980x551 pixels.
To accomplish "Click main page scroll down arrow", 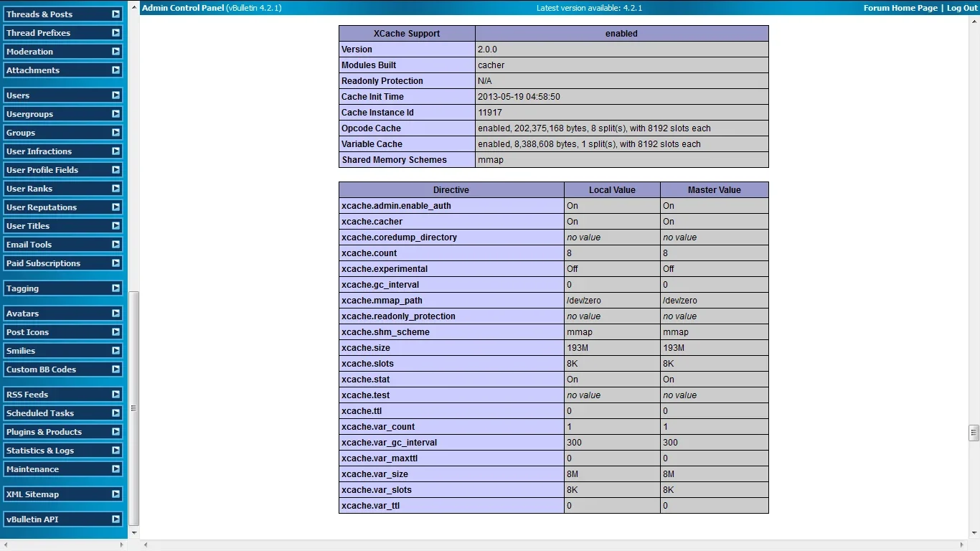I will [974, 534].
